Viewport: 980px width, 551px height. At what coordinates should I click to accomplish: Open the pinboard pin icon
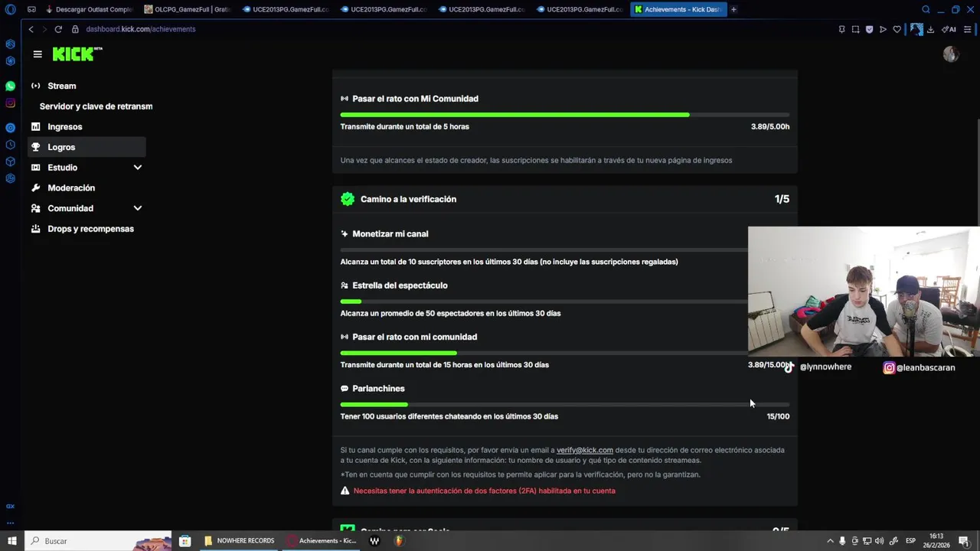tap(841, 29)
